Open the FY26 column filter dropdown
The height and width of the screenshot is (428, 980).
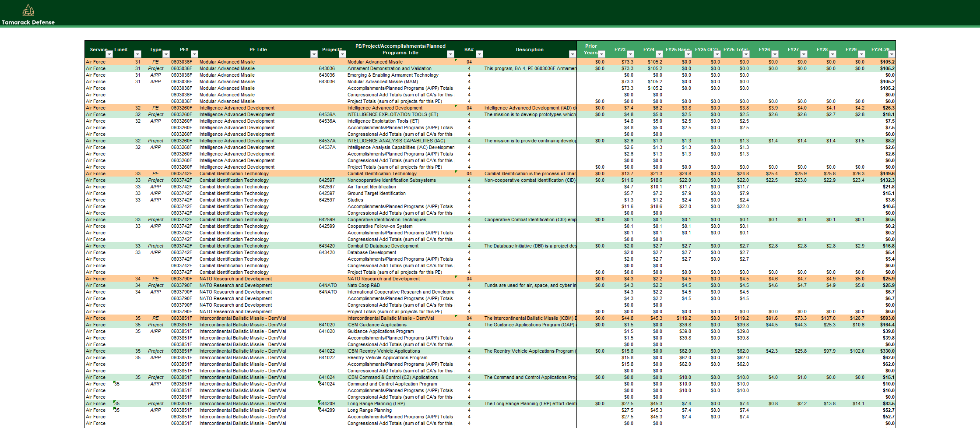click(x=775, y=54)
